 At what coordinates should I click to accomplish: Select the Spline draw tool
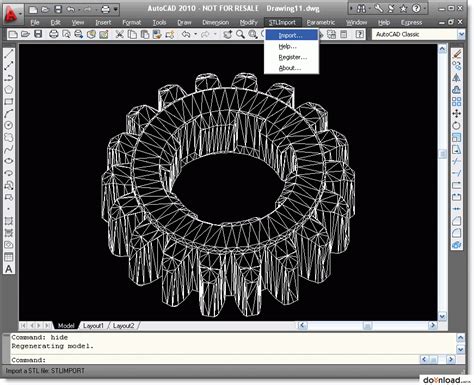pyautogui.click(x=9, y=149)
